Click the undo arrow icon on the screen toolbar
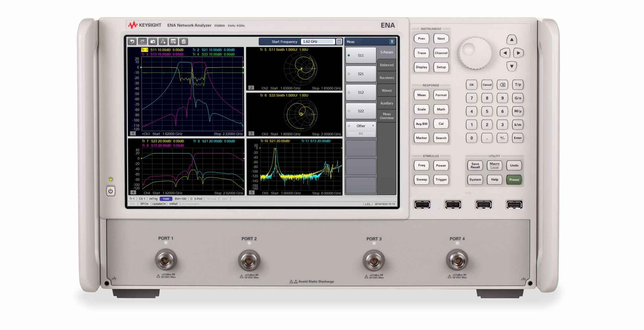The image size is (644, 330). pos(132,42)
